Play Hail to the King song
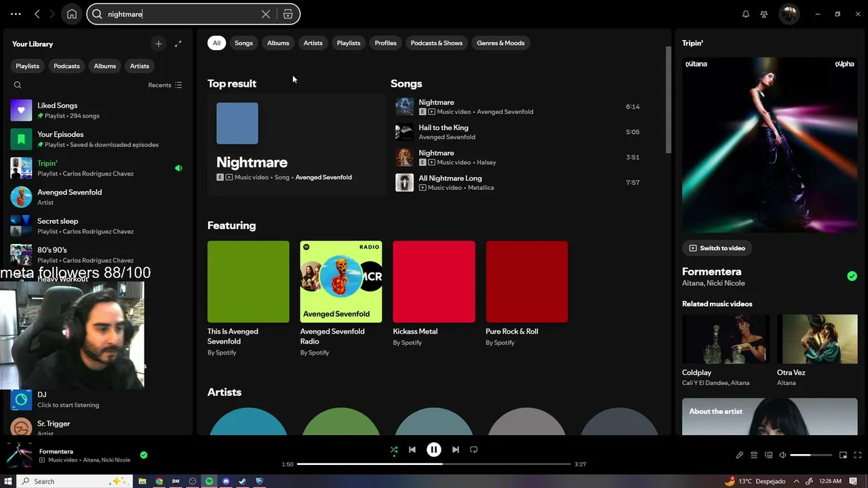 coord(519,131)
